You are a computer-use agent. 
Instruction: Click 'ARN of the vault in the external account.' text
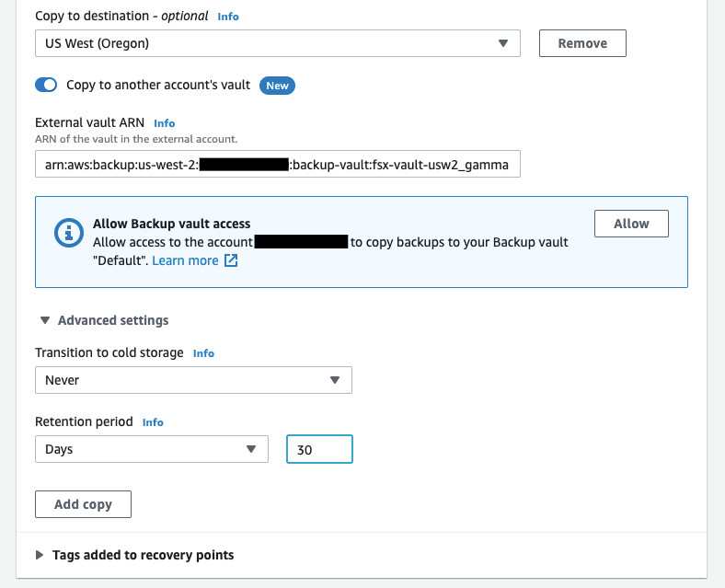click(136, 139)
